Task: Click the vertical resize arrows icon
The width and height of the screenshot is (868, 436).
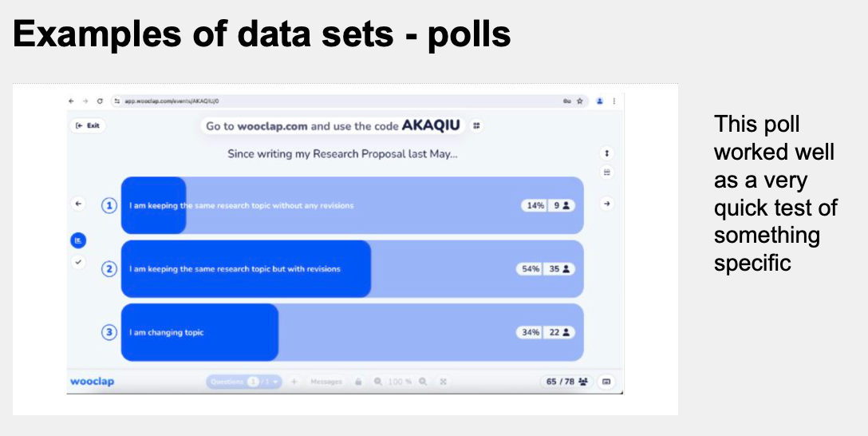Action: [x=607, y=153]
